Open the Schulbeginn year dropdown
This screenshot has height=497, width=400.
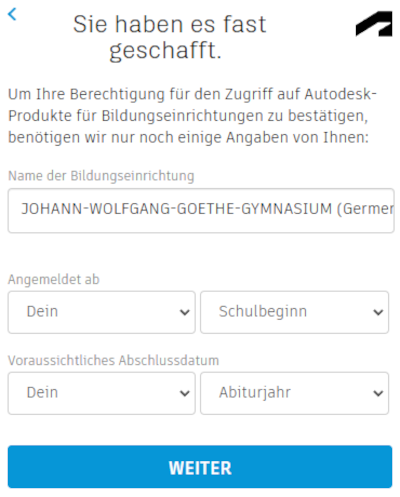(x=294, y=312)
